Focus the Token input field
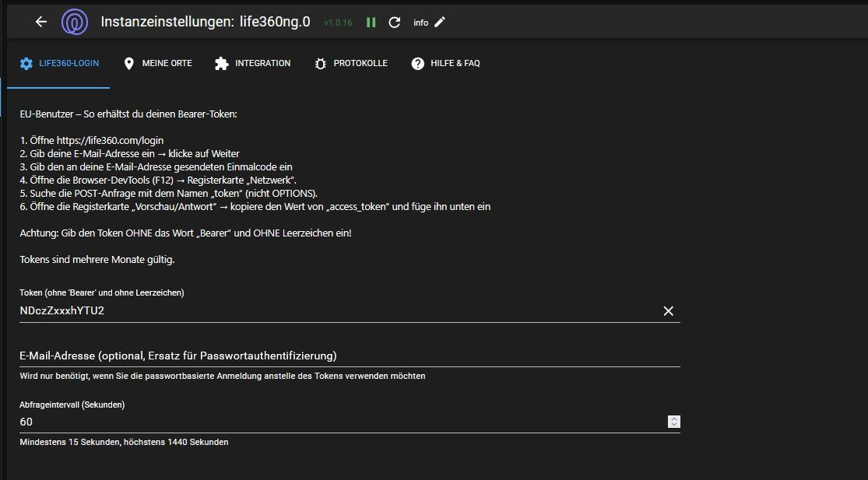The height and width of the screenshot is (480, 868). click(x=335, y=311)
